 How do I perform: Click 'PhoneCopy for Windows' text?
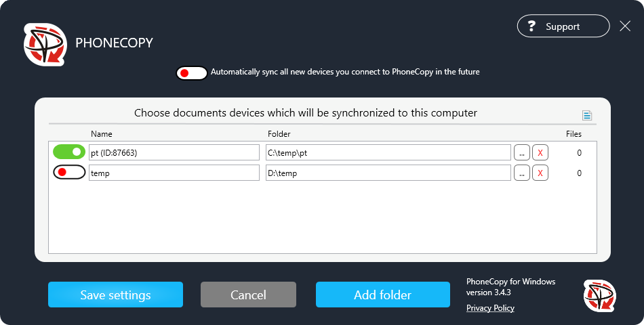pyautogui.click(x=511, y=282)
